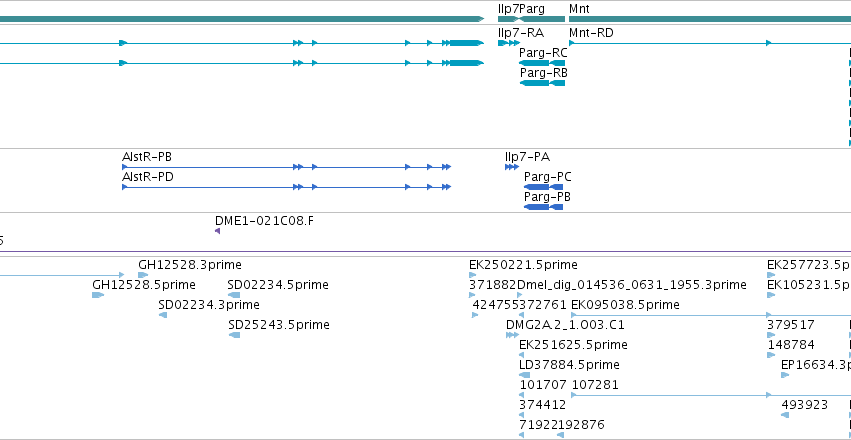Click the Parg-PB coding region glyph
This screenshot has width=851, height=440.
click(x=543, y=207)
